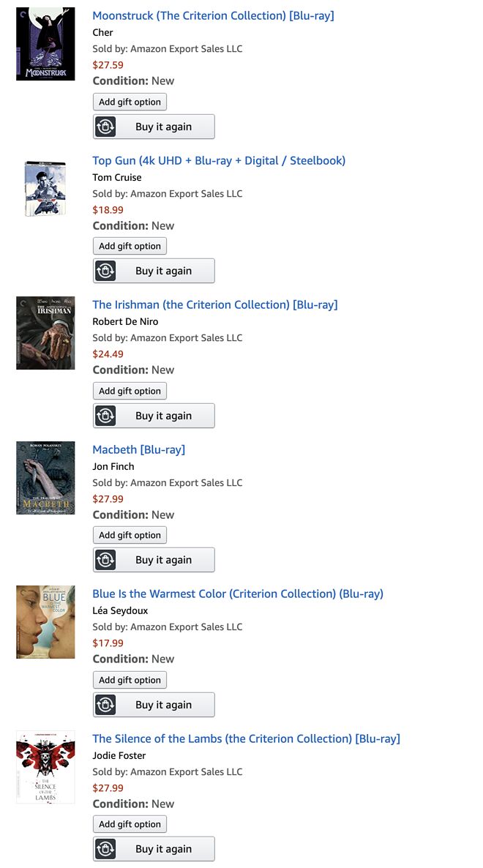The image size is (483, 868).
Task: Add gift option for Moonstruck
Action: pos(130,102)
